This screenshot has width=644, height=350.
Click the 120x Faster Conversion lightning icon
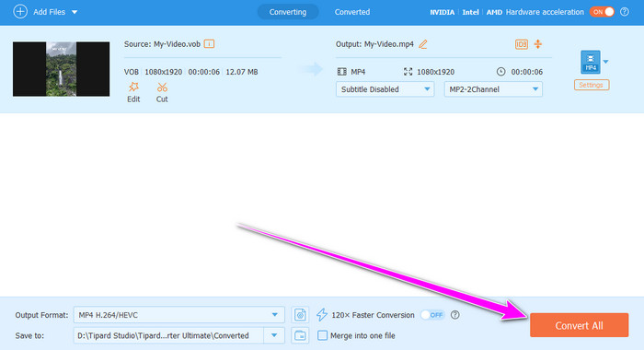click(x=322, y=315)
